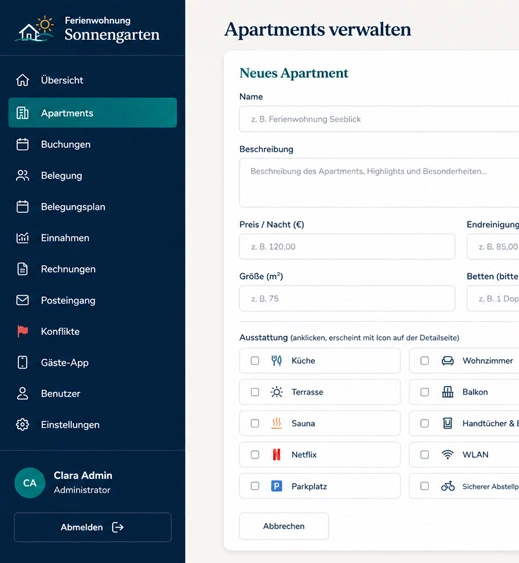Click the blue Parkplatz P icon
This screenshot has height=563, width=519.
(276, 486)
